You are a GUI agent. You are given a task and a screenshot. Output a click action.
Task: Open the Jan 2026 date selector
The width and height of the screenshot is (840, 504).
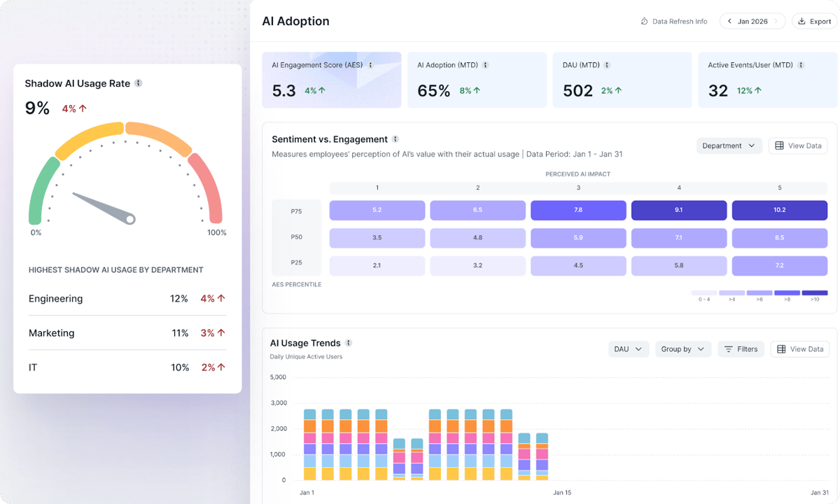tap(752, 21)
